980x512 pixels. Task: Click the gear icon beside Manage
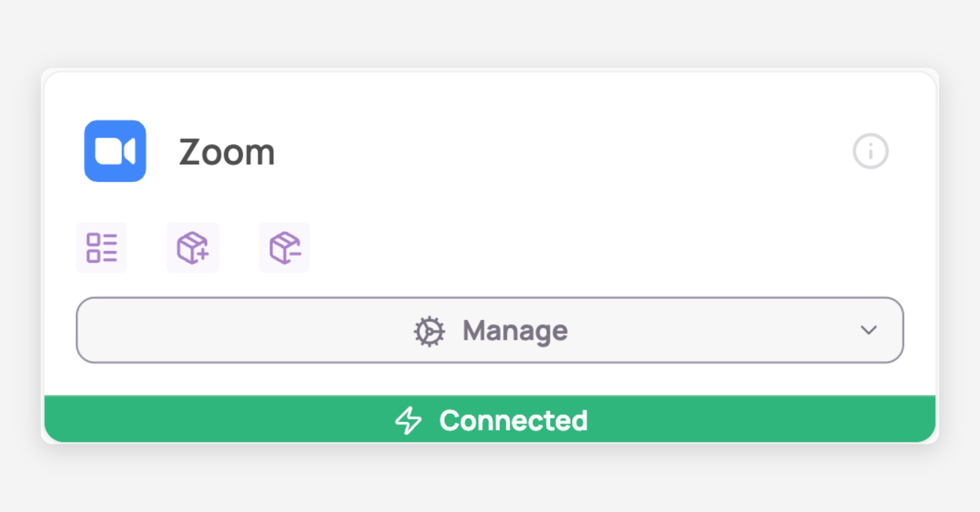click(x=429, y=331)
